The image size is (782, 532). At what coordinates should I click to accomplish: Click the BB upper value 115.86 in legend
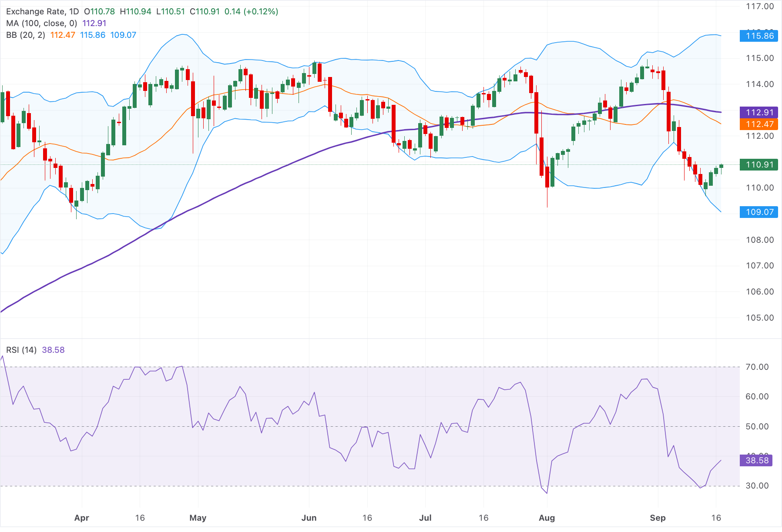(x=93, y=35)
